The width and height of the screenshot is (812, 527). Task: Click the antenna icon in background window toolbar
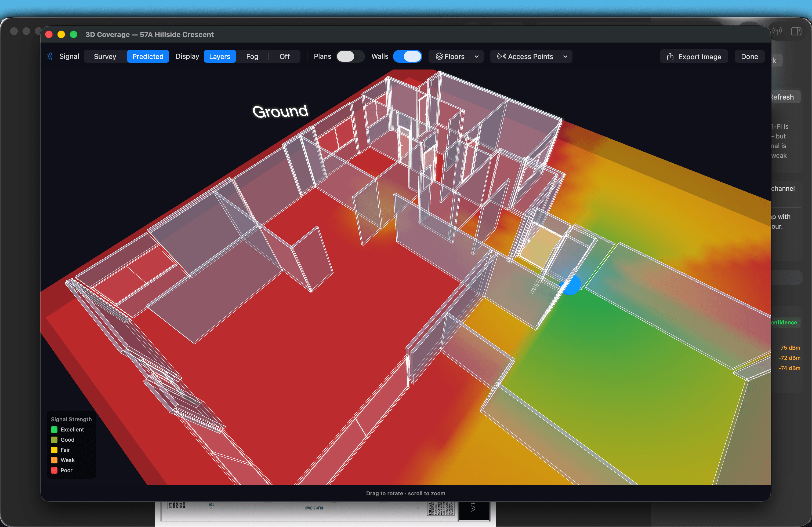pyautogui.click(x=777, y=31)
